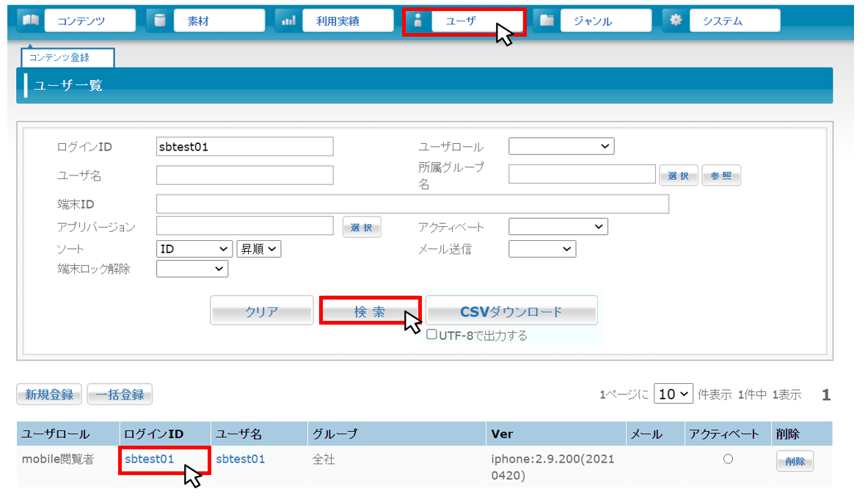This screenshot has height=500, width=868.
Task: Open the ユーザロール dropdown
Action: (x=561, y=147)
